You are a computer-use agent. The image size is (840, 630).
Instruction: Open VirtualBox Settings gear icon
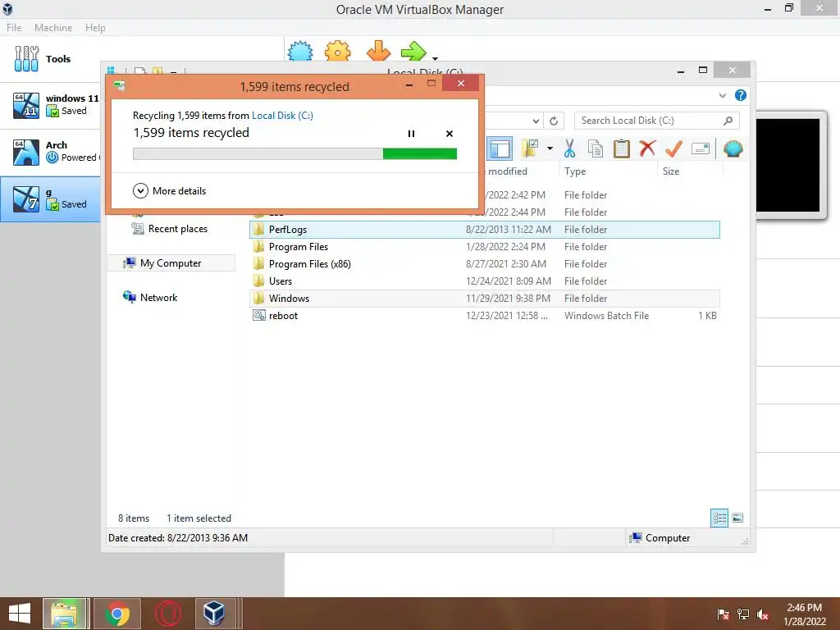pyautogui.click(x=337, y=52)
